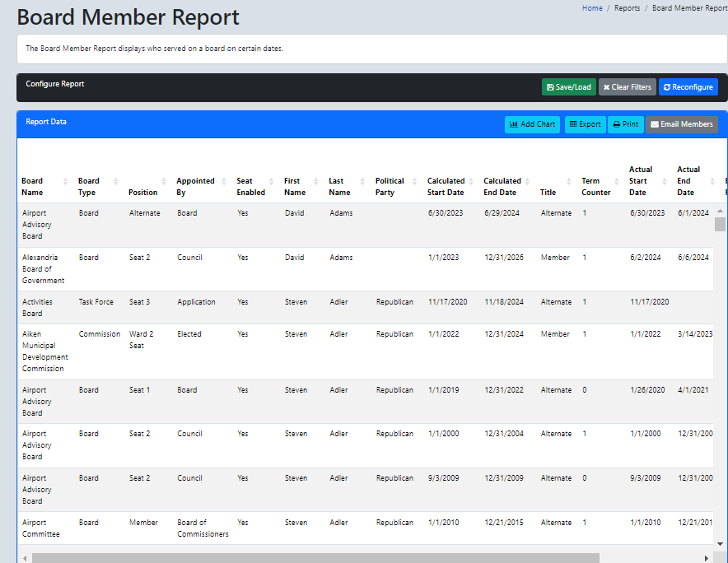This screenshot has height=563, width=728.
Task: Sort by Seat Enabled column arrows
Action: tap(271, 181)
